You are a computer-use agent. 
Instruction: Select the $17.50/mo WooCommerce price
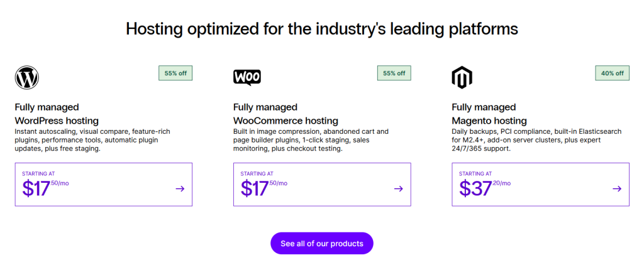[263, 188]
